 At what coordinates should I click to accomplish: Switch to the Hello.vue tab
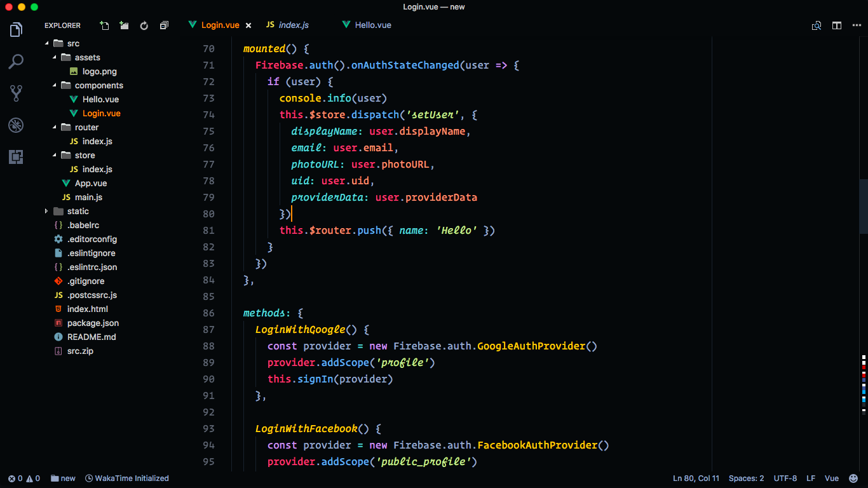[x=373, y=25]
